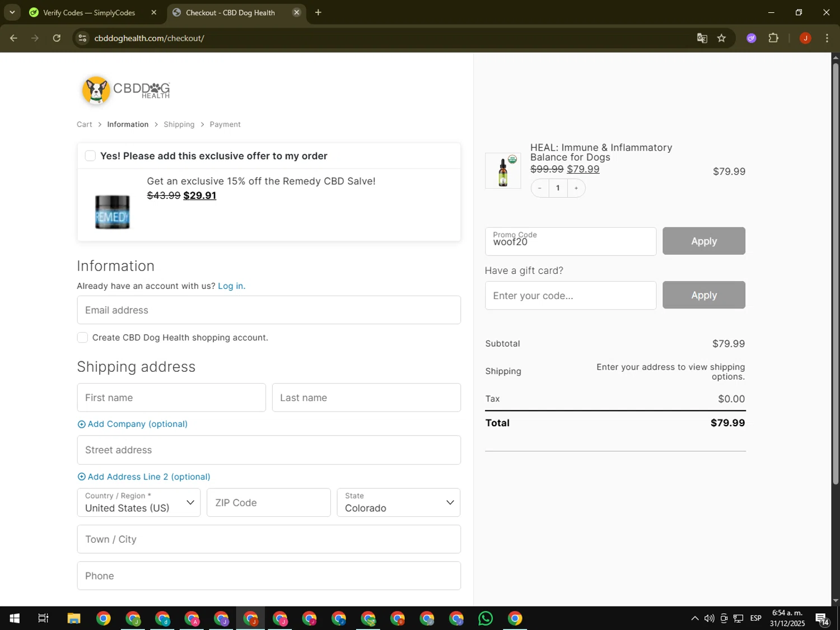Go back using browser back arrow
The width and height of the screenshot is (840, 630).
click(x=13, y=38)
